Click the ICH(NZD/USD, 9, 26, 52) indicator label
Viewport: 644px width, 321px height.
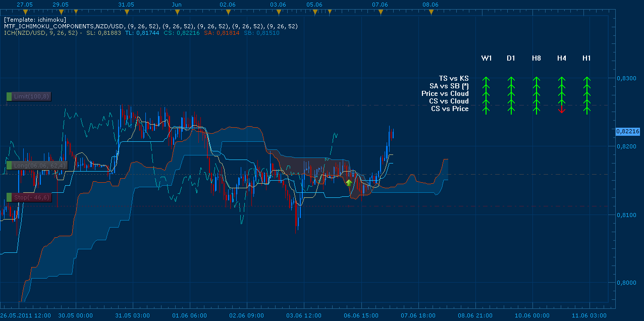(x=41, y=32)
